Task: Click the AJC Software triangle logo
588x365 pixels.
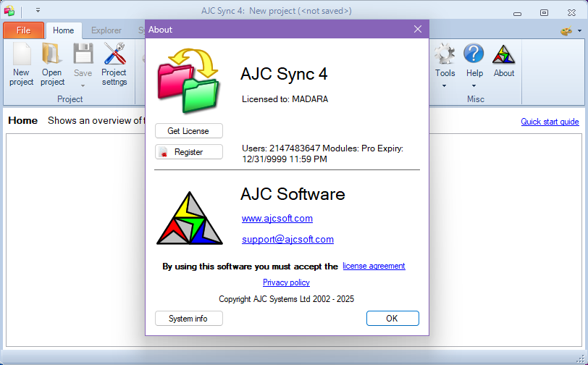Action: click(190, 218)
